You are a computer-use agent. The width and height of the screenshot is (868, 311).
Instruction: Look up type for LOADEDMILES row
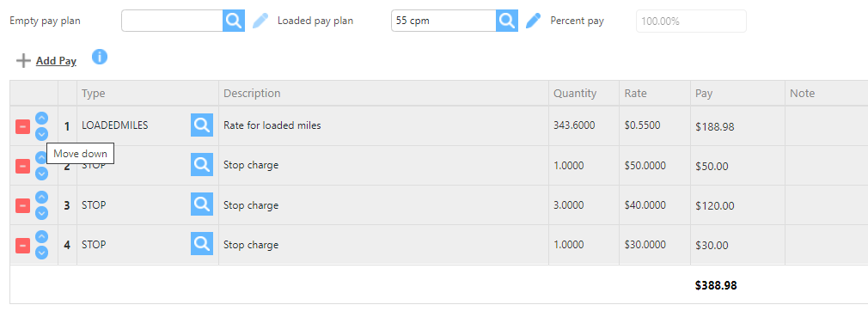pyautogui.click(x=202, y=125)
